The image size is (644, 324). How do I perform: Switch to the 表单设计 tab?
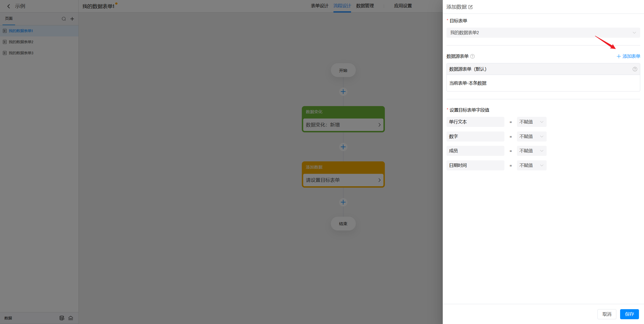[319, 6]
